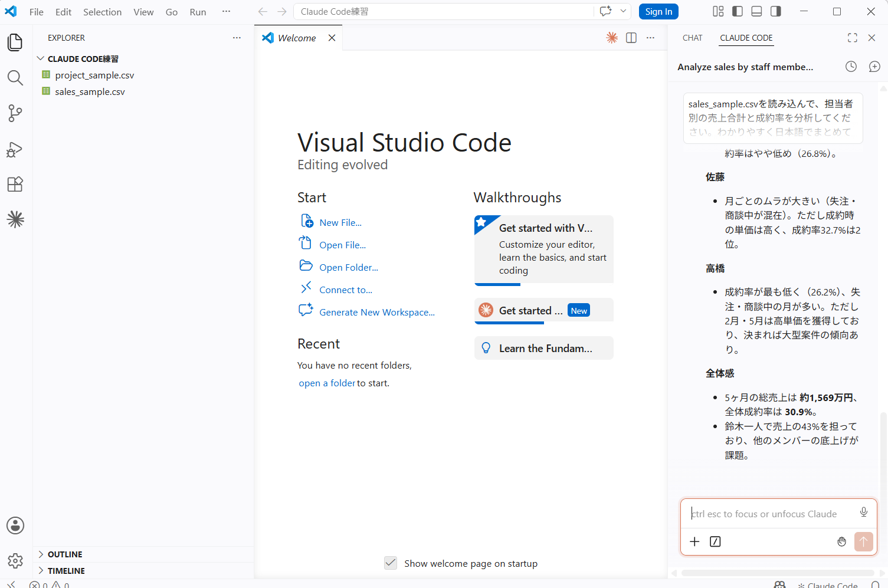
Task: Toggle the secondary side bar
Action: [776, 11]
